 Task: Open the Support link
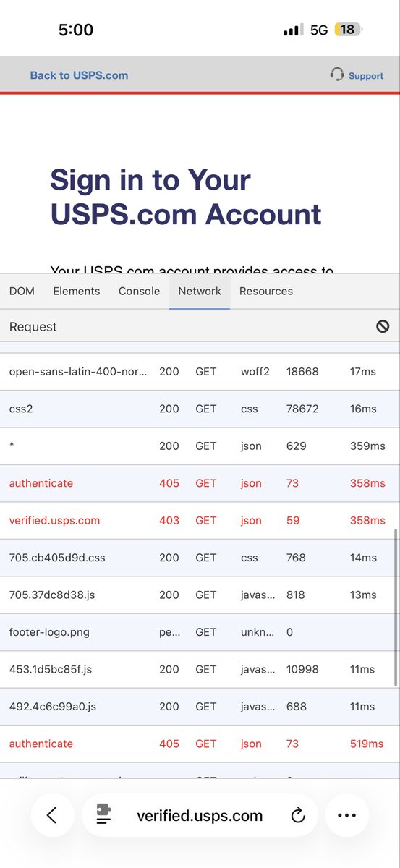point(365,75)
